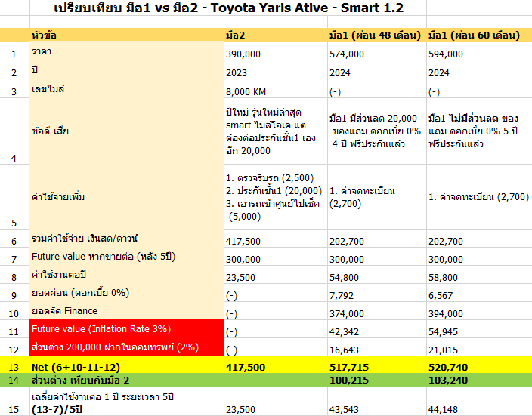Click the เลขไมล์ row label
Screen dimensions: 532x416
(127, 89)
